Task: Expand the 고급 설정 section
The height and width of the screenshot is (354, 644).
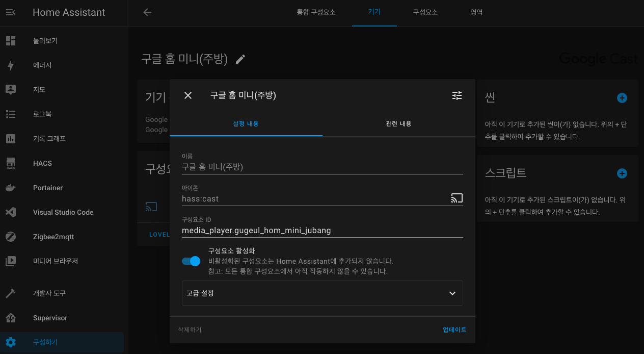Action: pyautogui.click(x=323, y=293)
